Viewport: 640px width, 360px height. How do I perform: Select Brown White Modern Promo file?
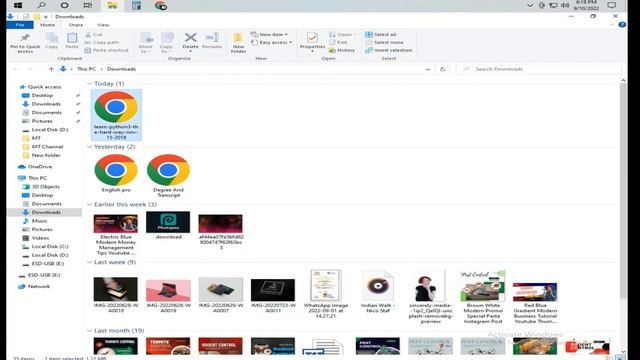(x=482, y=297)
